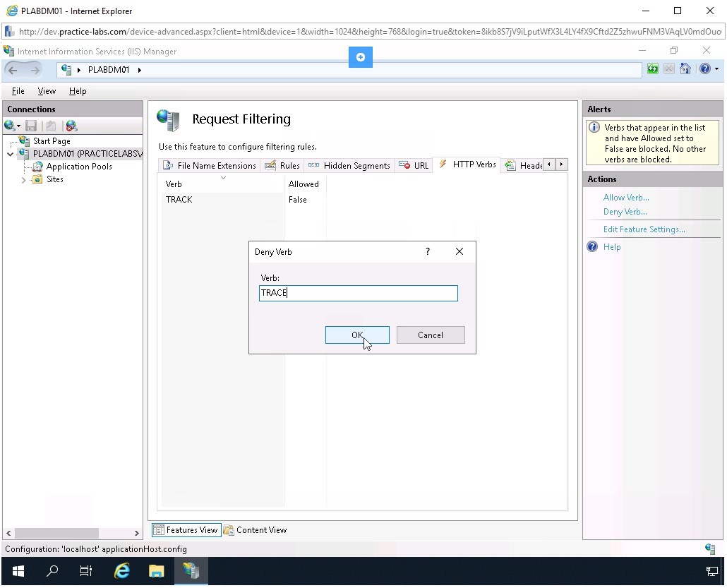Viewport: 727px width, 588px height.
Task: Click the green Refresh icon in the address bar
Action: pos(652,68)
